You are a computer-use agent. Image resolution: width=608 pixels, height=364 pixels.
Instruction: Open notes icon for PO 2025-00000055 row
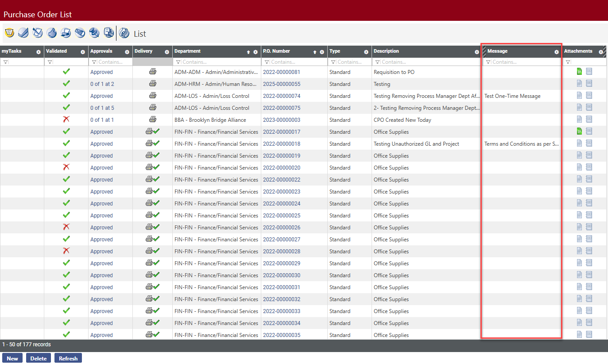tap(589, 83)
